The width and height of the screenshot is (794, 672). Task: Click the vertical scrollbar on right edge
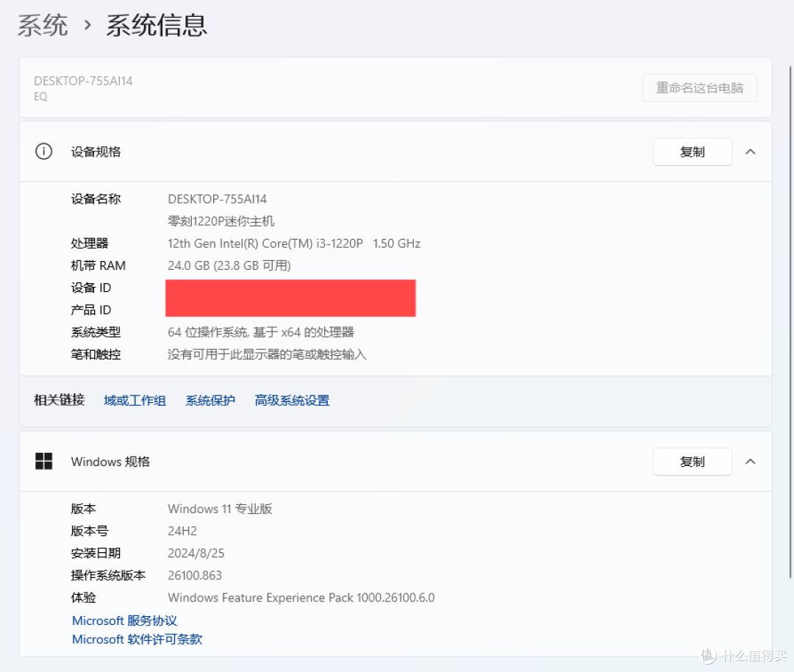(x=790, y=322)
